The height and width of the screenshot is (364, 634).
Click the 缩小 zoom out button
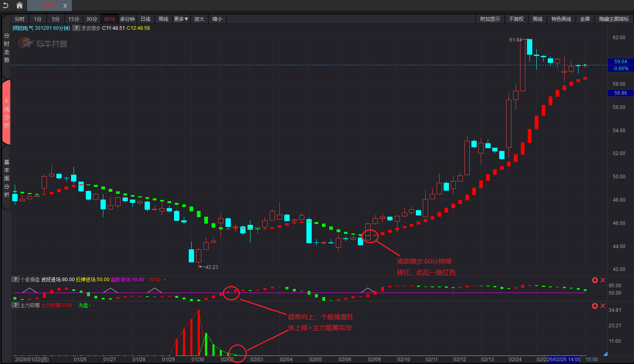[x=217, y=19]
